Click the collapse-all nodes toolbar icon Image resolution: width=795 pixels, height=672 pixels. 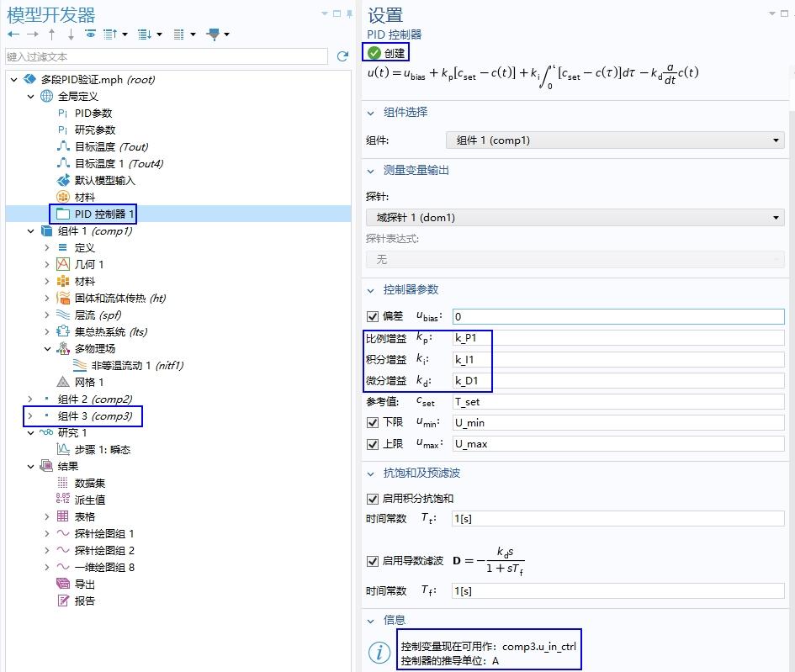point(146,34)
